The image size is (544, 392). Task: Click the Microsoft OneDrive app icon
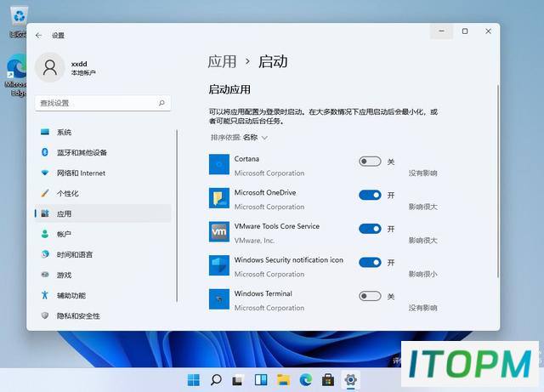(219, 198)
